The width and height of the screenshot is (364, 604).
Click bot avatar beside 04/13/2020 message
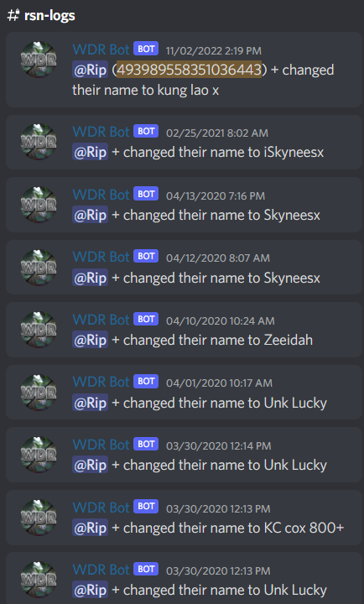click(39, 205)
